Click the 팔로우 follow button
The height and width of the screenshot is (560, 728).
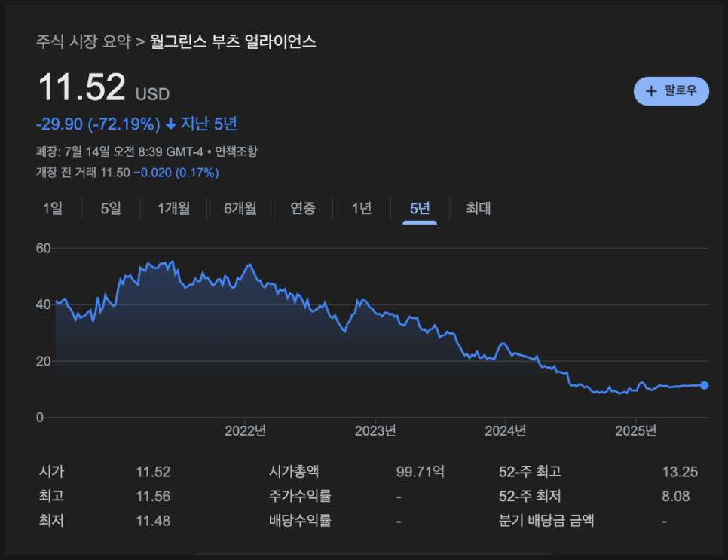click(x=671, y=91)
